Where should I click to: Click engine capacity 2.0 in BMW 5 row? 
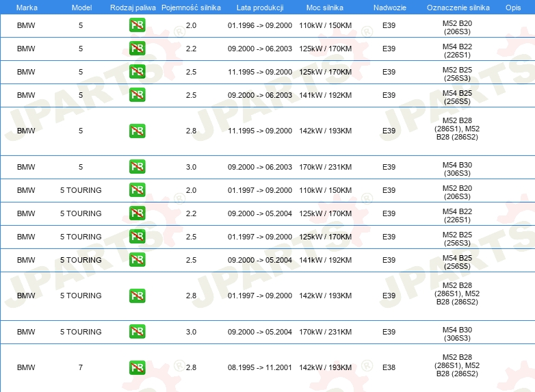click(191, 25)
